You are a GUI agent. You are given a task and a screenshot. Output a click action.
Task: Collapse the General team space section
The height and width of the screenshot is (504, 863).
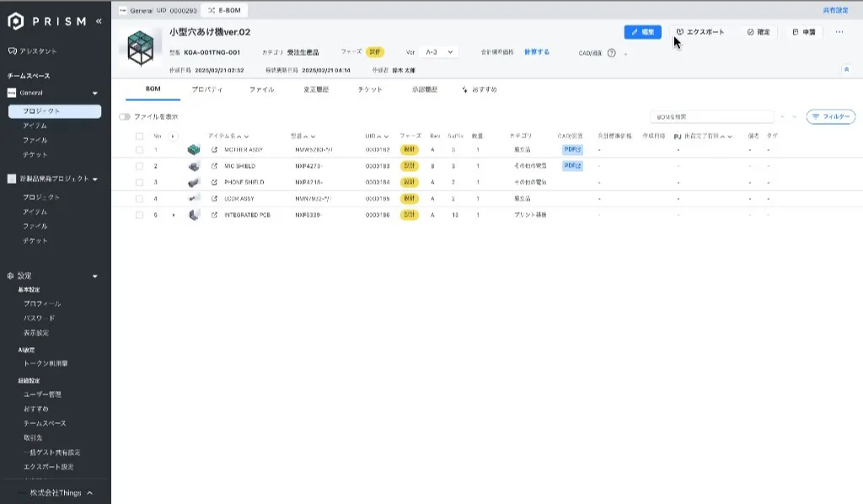pos(95,93)
